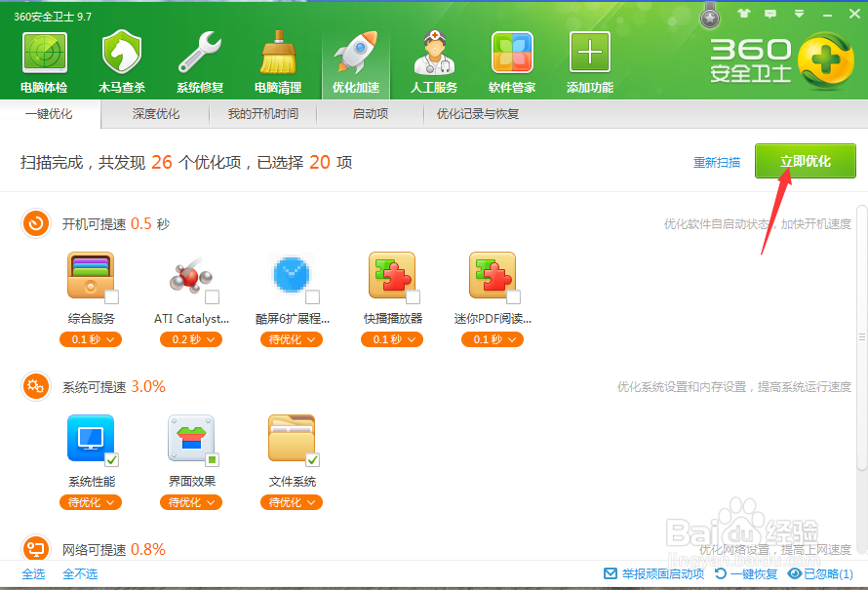Check the 酷屏6扩展程序 checkbox
Viewport: 868px width, 590px height.
313,297
